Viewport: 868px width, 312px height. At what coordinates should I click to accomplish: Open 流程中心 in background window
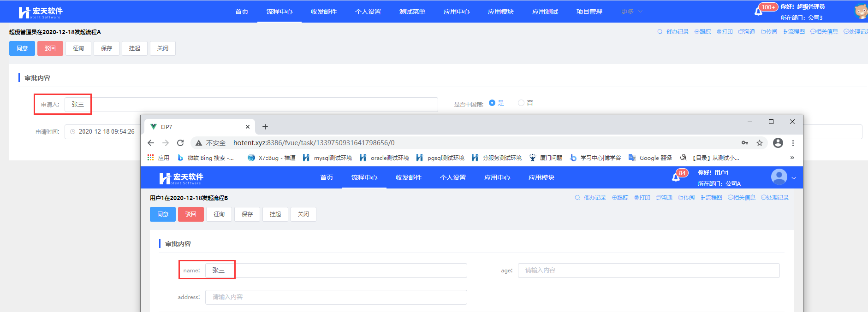(279, 12)
